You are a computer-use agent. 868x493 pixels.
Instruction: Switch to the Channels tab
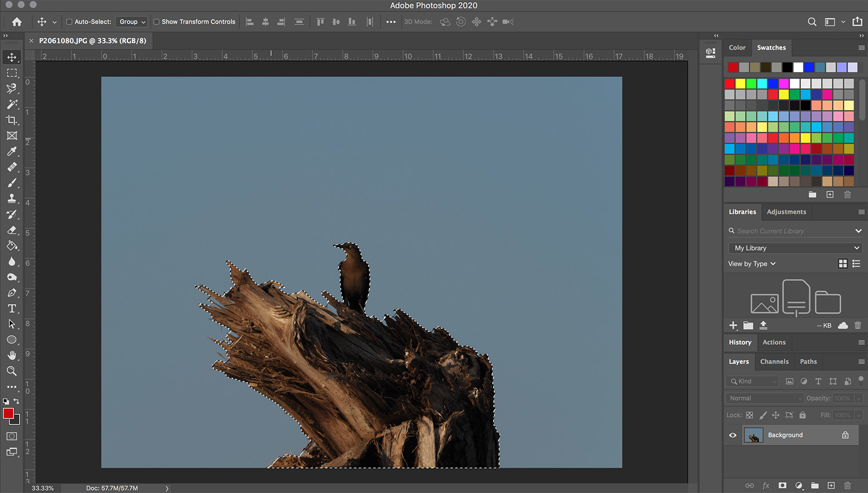pyautogui.click(x=774, y=361)
